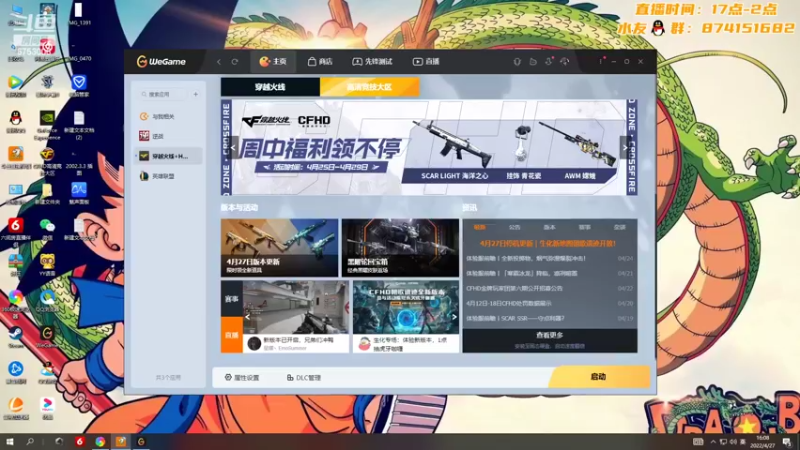Switch to the 高清竞技大区 tab

pos(369,87)
